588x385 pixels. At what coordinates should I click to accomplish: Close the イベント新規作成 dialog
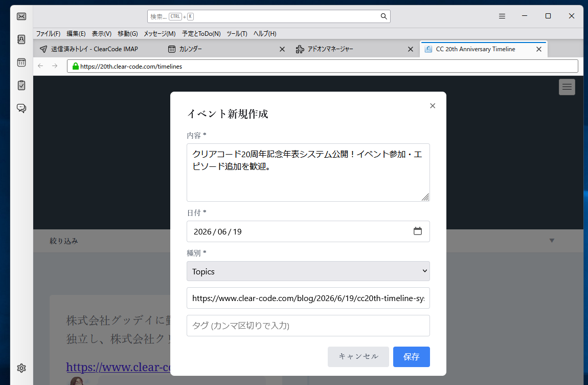click(x=433, y=106)
